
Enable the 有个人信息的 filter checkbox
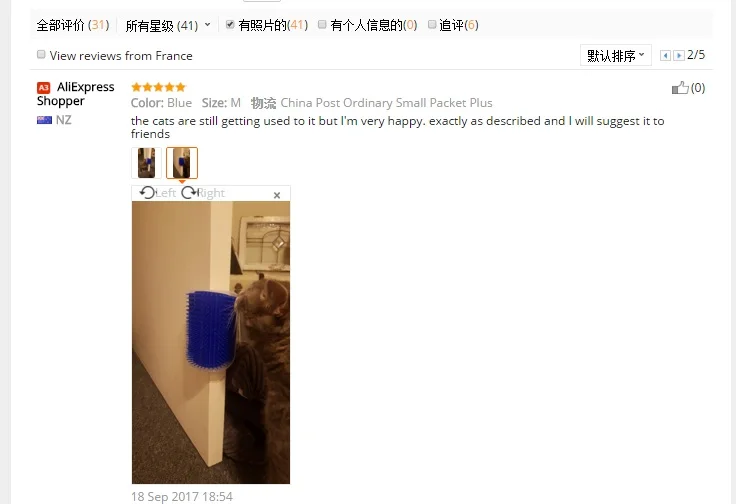[x=322, y=24]
